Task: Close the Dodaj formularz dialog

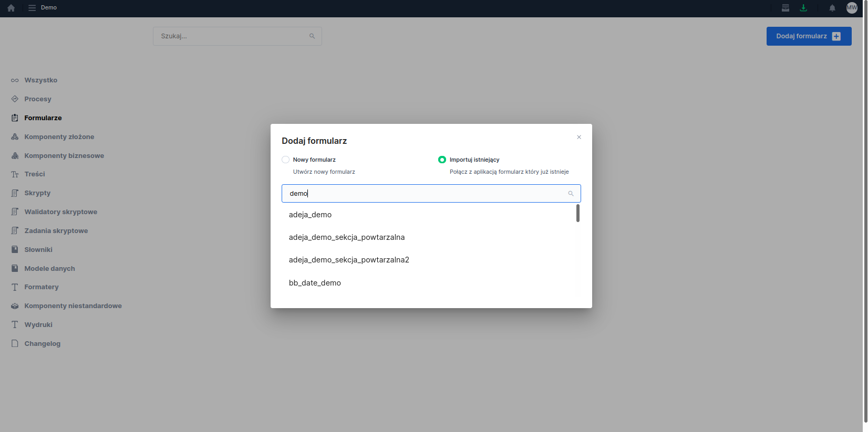Action: click(x=579, y=137)
